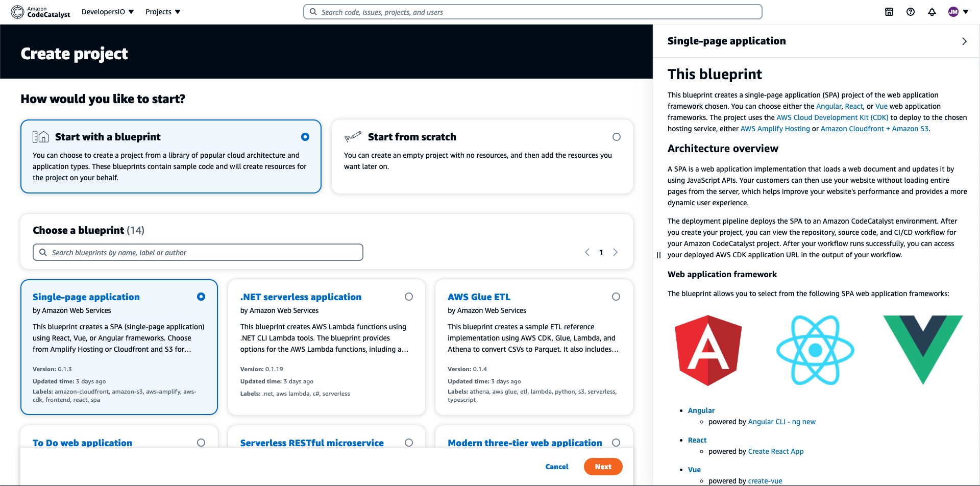Open .NET serverless application title link

301,297
